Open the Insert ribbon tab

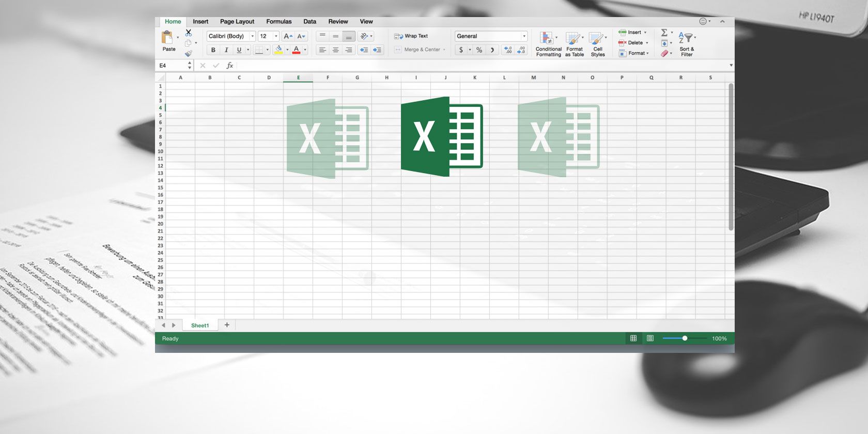(200, 21)
